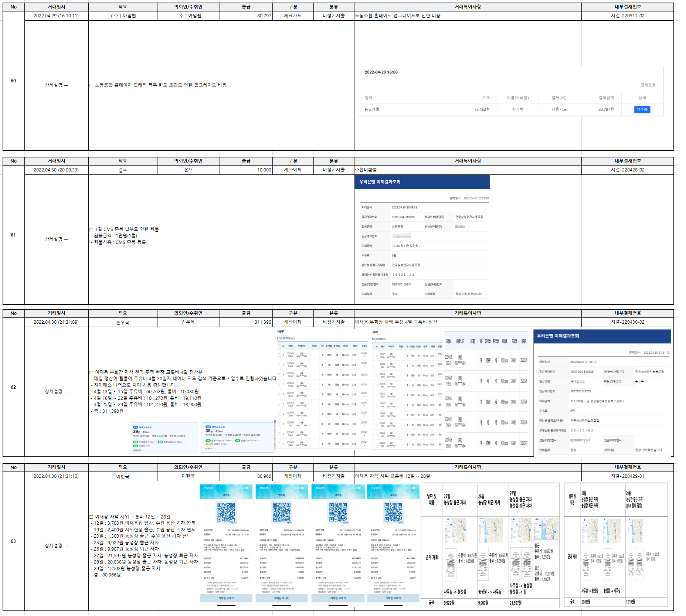686x616 pixels.
Task: Tick header checkbox in first hi-pass usage table
Action: [279, 346]
